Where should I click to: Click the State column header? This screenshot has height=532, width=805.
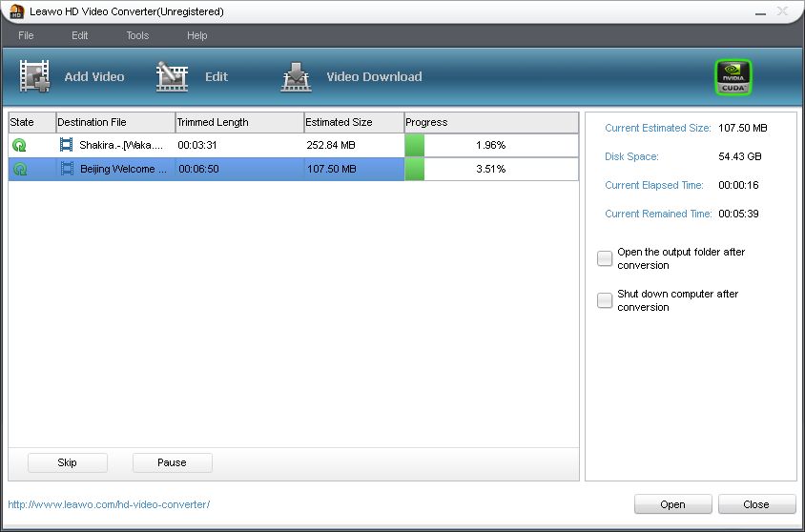31,122
